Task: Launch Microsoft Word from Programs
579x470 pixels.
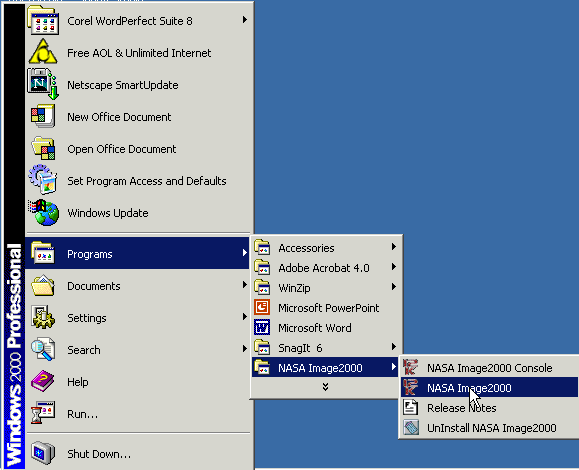Action: [x=326, y=327]
